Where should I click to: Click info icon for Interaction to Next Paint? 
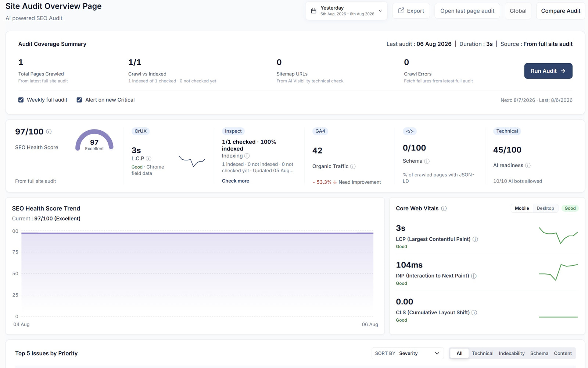(474, 276)
